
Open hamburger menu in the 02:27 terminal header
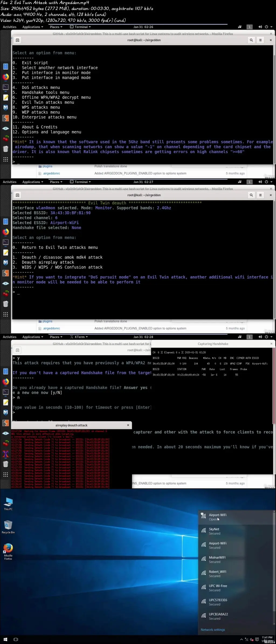coord(260,195)
